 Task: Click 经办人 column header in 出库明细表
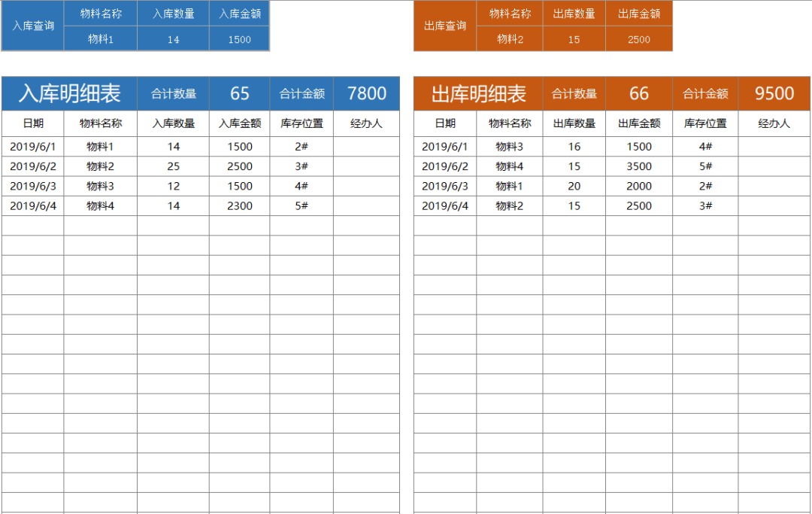click(774, 123)
